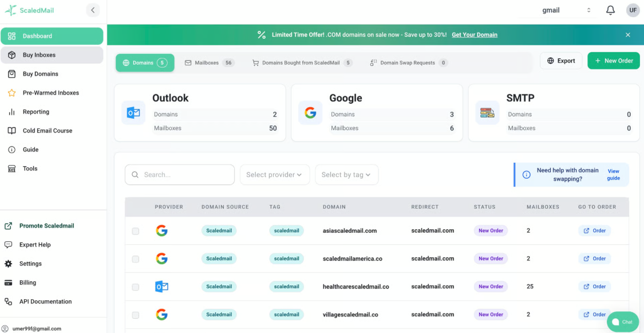Open Buy Domains

(52, 74)
